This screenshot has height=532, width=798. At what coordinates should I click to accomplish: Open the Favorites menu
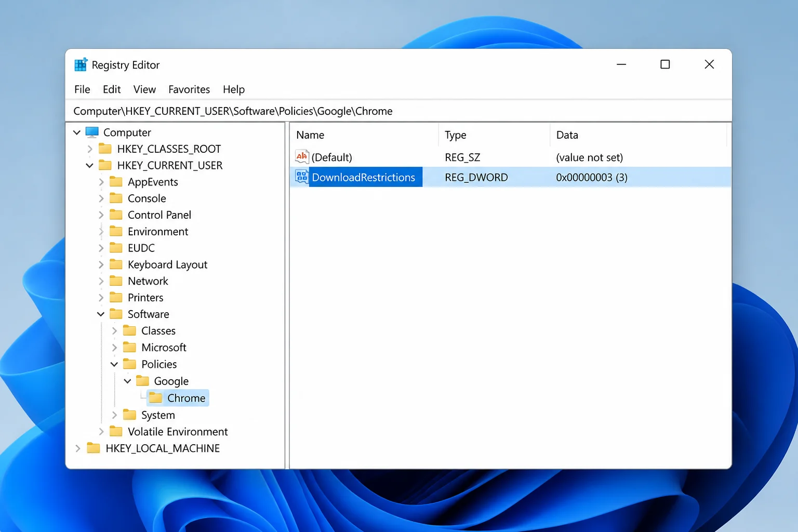point(189,89)
